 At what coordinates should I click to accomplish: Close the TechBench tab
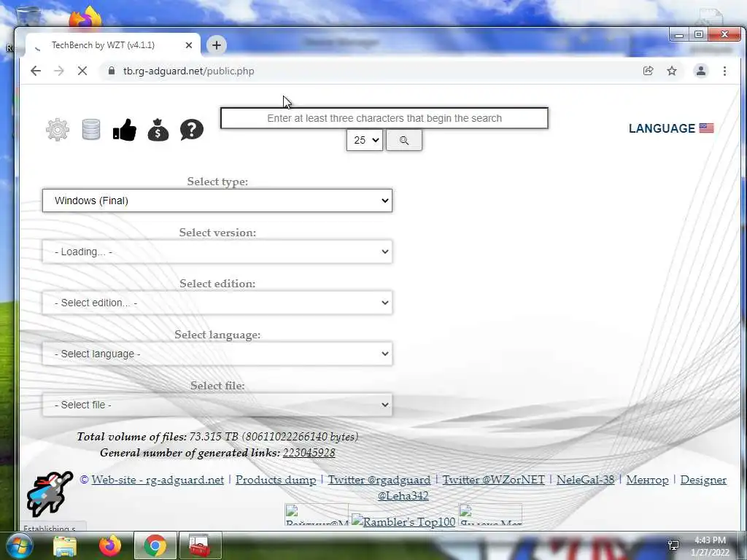click(x=189, y=45)
